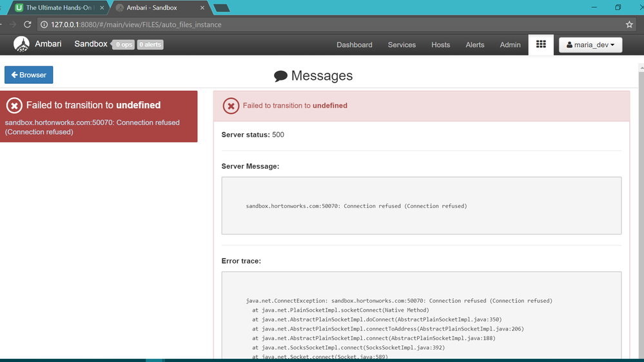Image resolution: width=644 pixels, height=362 pixels.
Task: Click the java.net.ConnectException trace line
Action: 399,301
